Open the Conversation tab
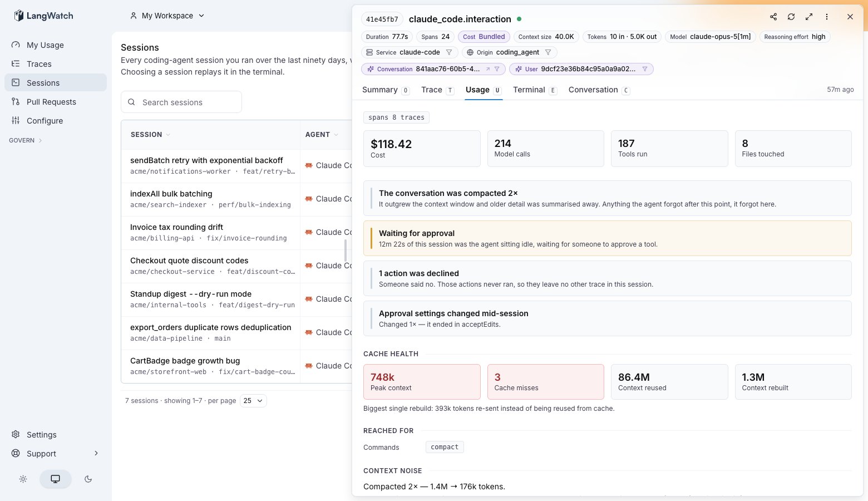The height and width of the screenshot is (501, 868). tap(599, 90)
